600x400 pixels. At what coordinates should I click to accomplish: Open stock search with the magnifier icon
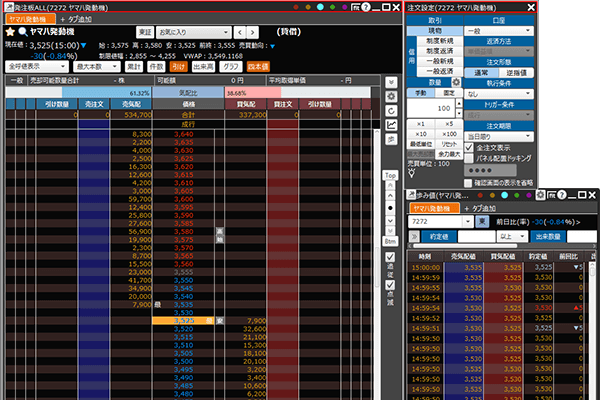[23, 32]
